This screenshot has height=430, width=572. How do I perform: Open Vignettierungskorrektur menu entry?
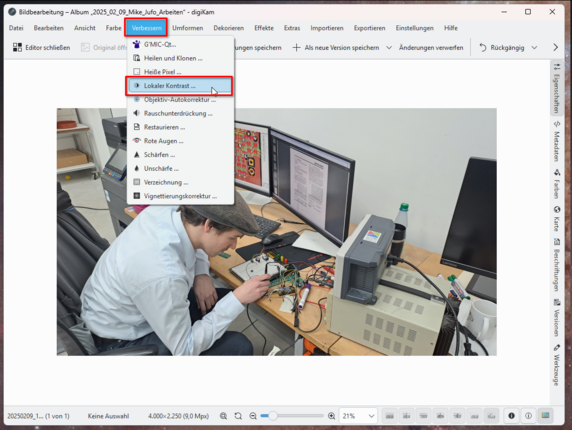[180, 196]
